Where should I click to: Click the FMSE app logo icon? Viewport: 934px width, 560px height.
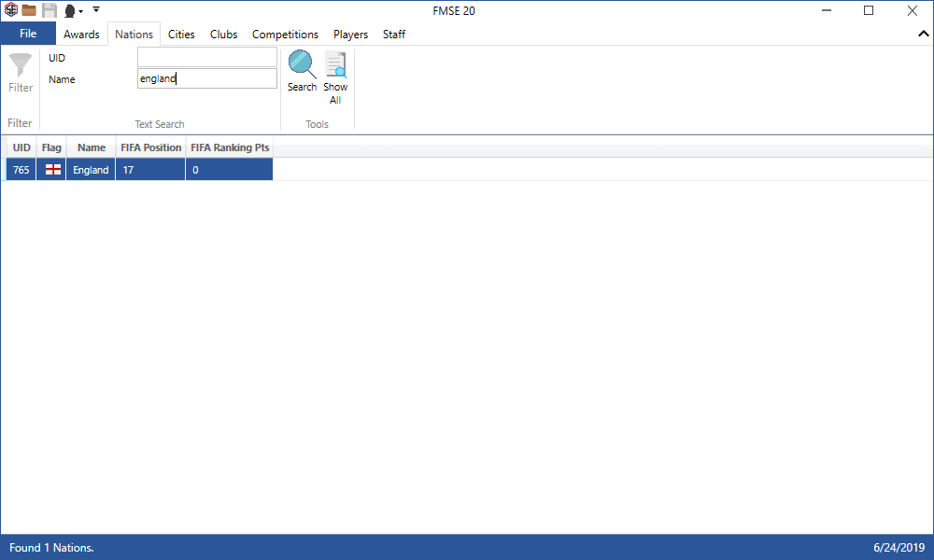(x=11, y=10)
